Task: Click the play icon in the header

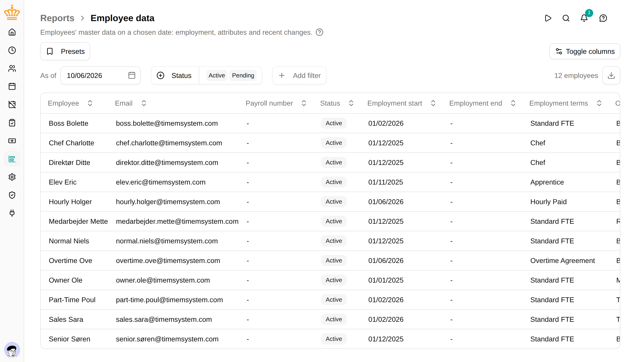Action: 548,18
